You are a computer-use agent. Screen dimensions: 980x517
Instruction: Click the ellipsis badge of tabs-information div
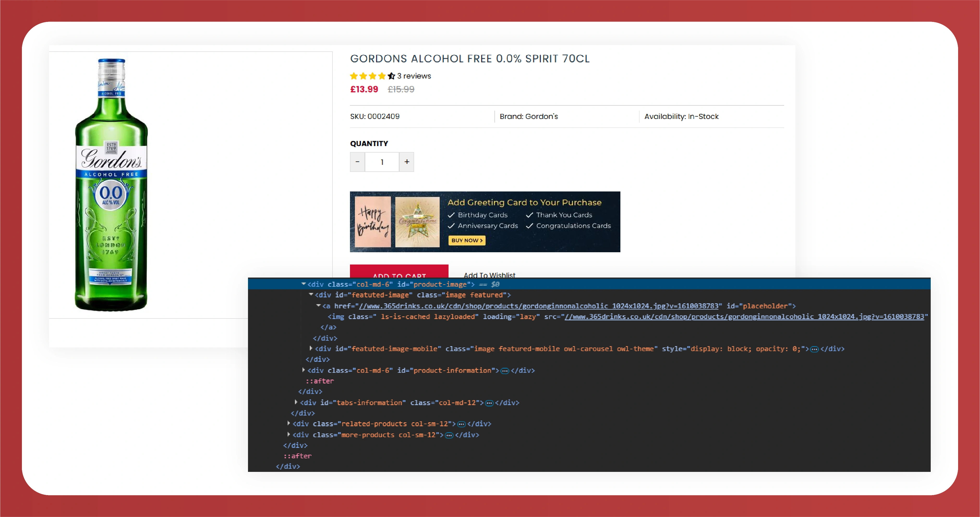(x=489, y=403)
